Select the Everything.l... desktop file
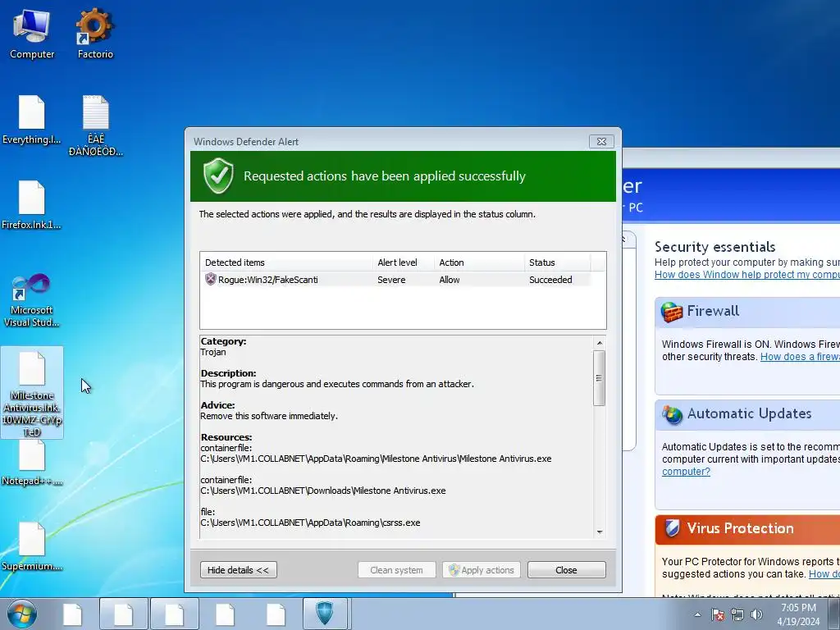840x630 pixels. pyautogui.click(x=32, y=120)
